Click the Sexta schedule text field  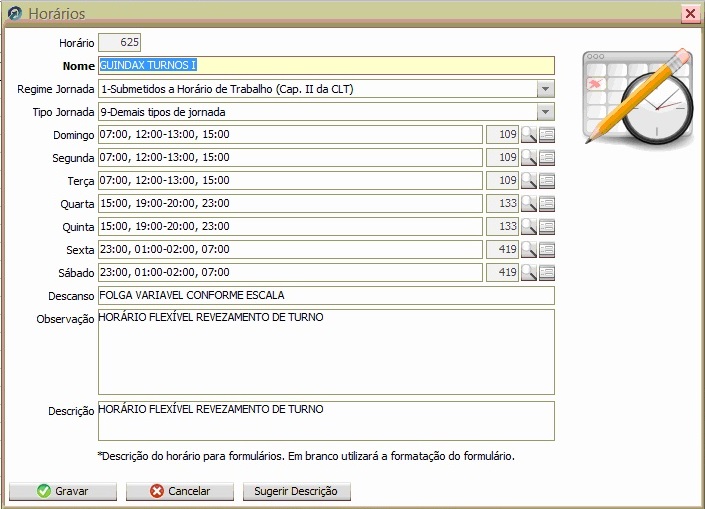pyautogui.click(x=290, y=249)
